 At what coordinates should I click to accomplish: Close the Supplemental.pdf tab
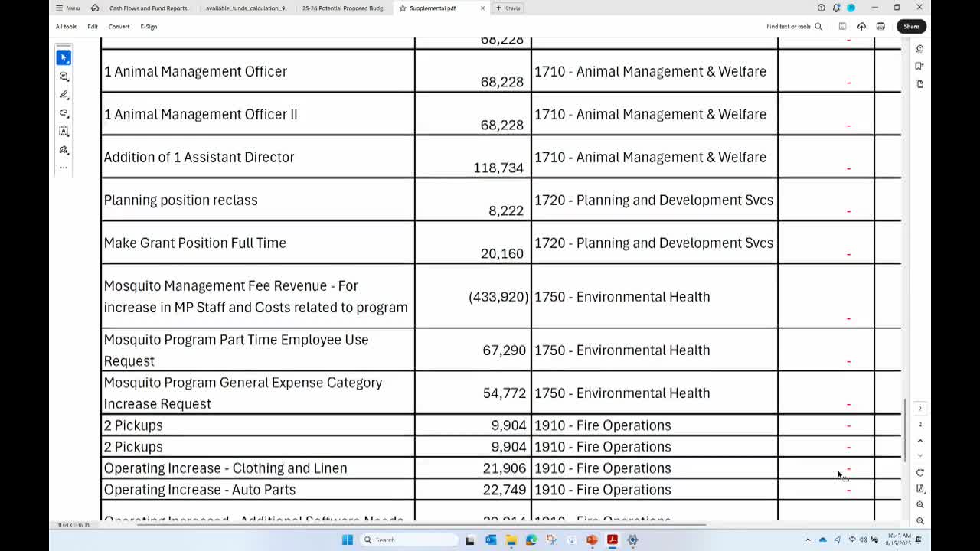[x=482, y=8]
